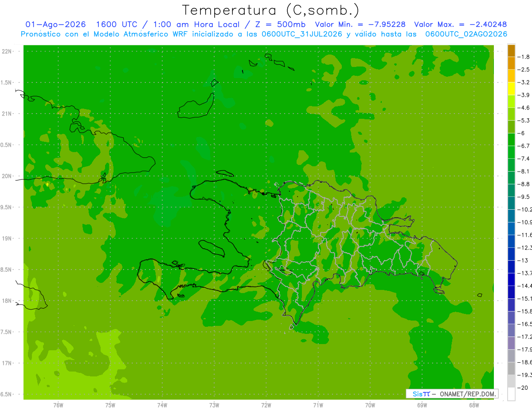Screen dimensions: 532x411
Task: Click the '0600UTC_02AGO2026' validity timestamp
Action: coord(466,34)
